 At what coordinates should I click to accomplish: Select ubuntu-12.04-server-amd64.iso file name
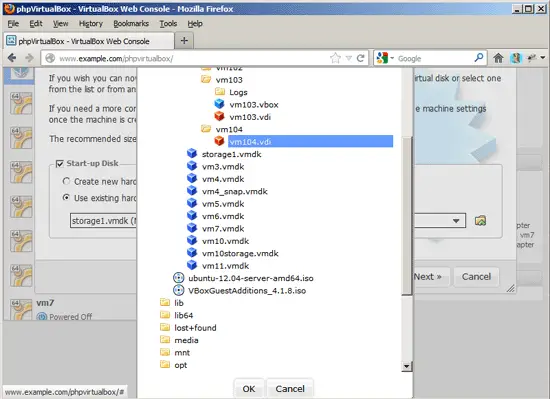coord(251,278)
